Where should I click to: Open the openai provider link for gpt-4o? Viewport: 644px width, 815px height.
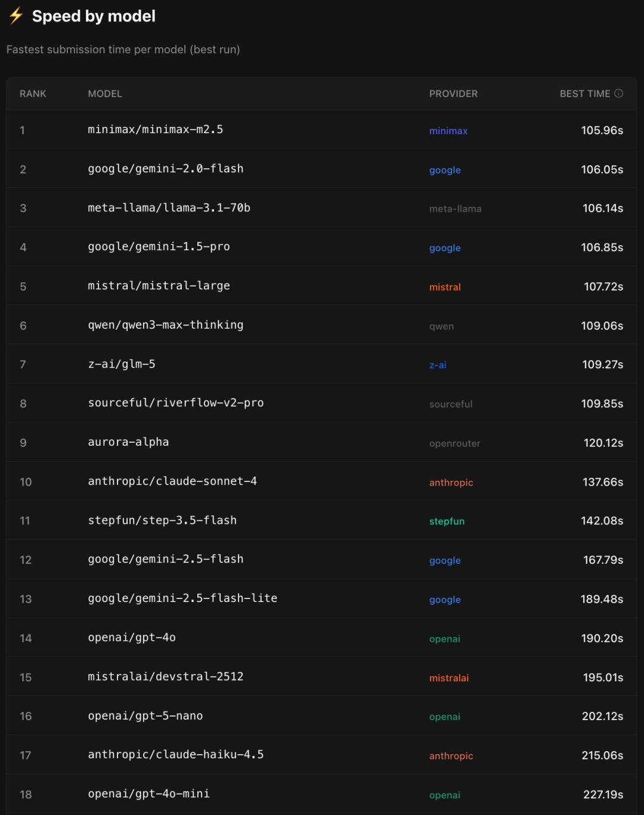pyautogui.click(x=445, y=638)
